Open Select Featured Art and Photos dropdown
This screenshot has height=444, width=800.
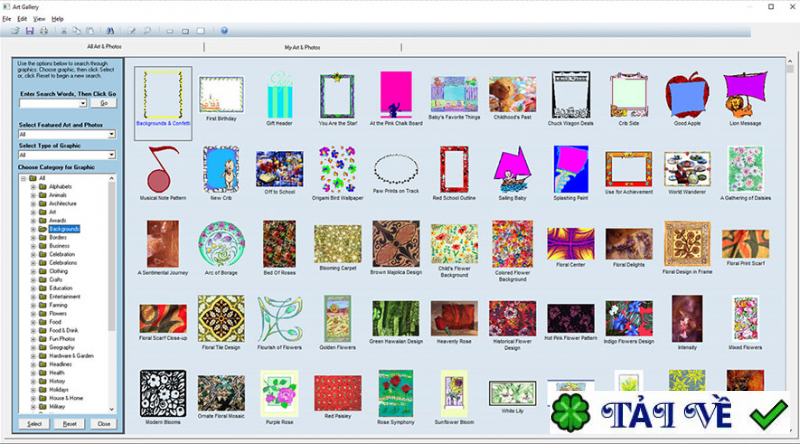112,134
